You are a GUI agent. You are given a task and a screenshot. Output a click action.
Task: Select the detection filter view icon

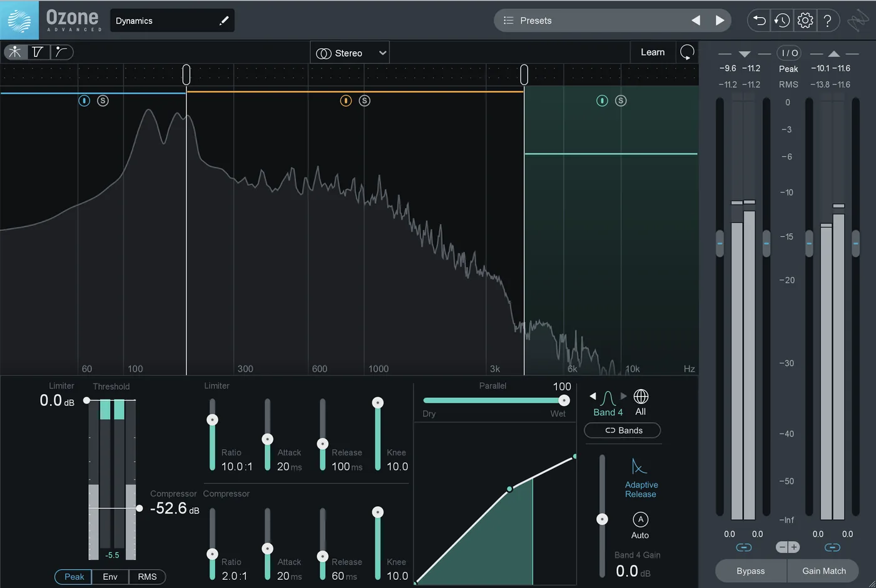click(38, 52)
